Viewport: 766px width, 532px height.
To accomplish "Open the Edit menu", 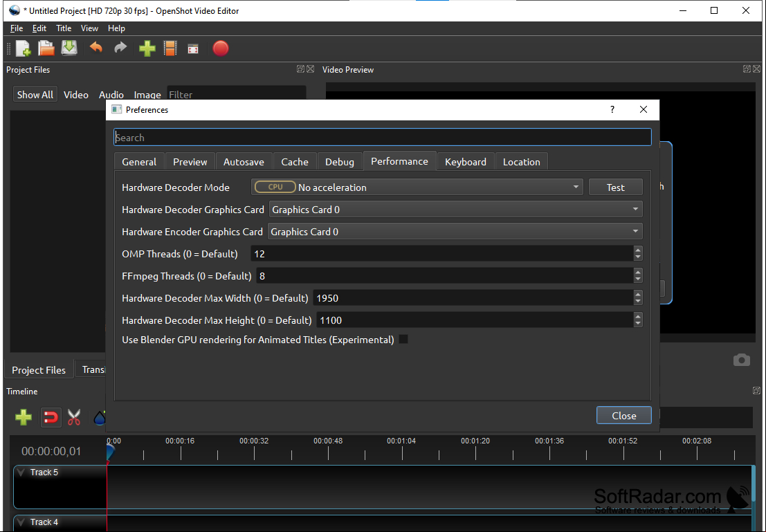I will click(39, 28).
